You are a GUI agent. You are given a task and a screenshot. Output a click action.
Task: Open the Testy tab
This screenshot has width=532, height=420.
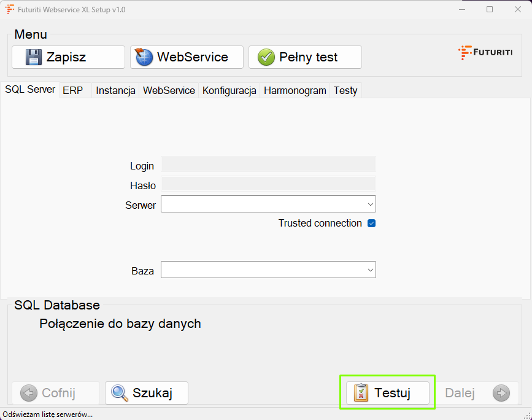[345, 90]
